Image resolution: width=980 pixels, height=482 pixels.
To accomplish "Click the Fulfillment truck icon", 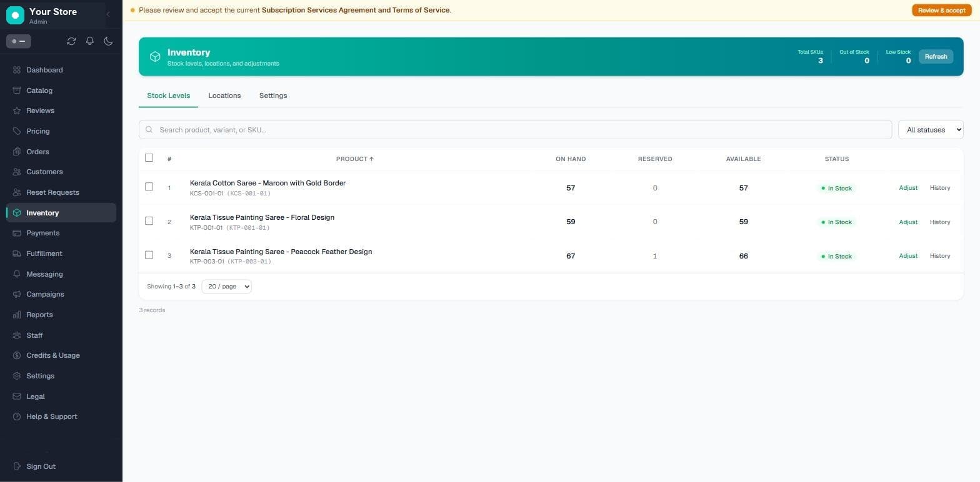I will coord(17,253).
